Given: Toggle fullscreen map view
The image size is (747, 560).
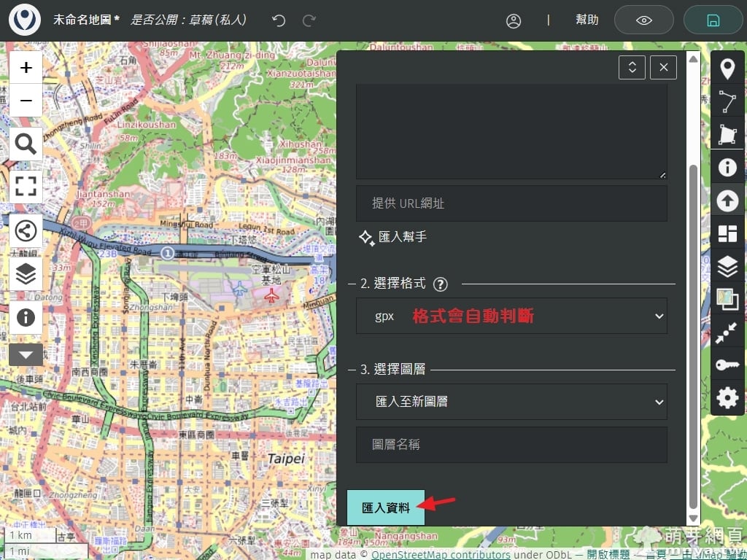Looking at the screenshot, I should coord(26,185).
